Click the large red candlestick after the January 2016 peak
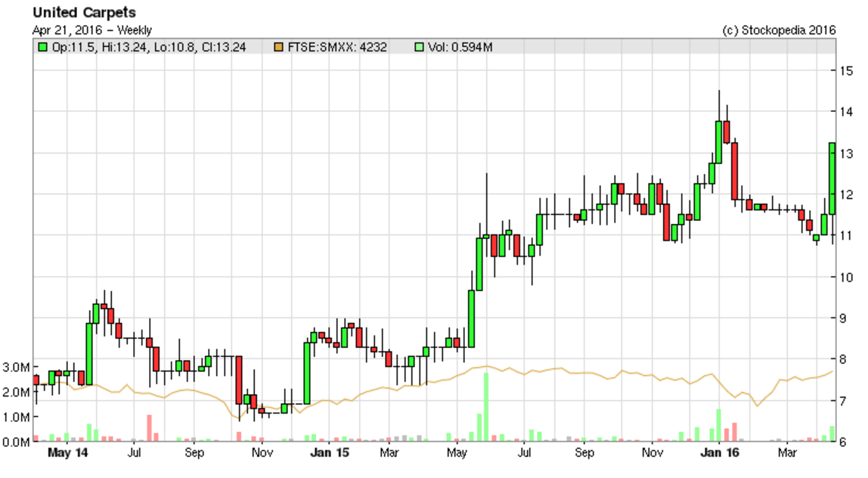Image resolution: width=868 pixels, height=478 pixels. tap(735, 171)
